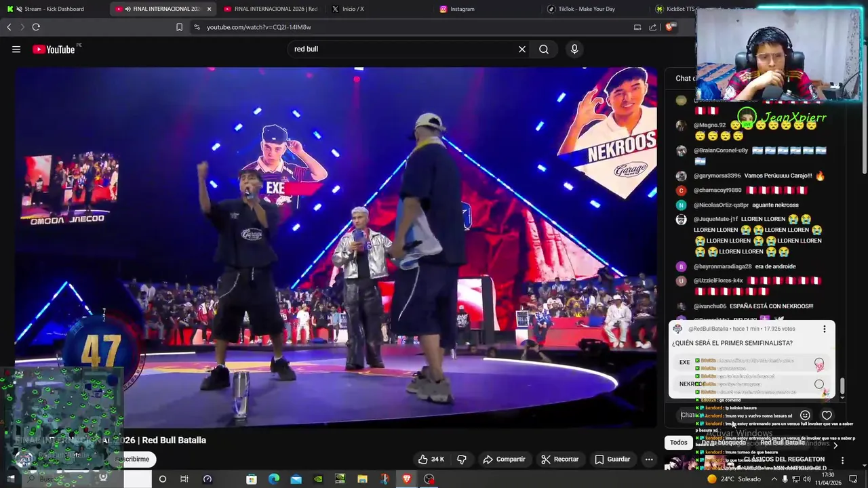Open Brave Shields lion icon
This screenshot has height=488, width=868.
[669, 27]
